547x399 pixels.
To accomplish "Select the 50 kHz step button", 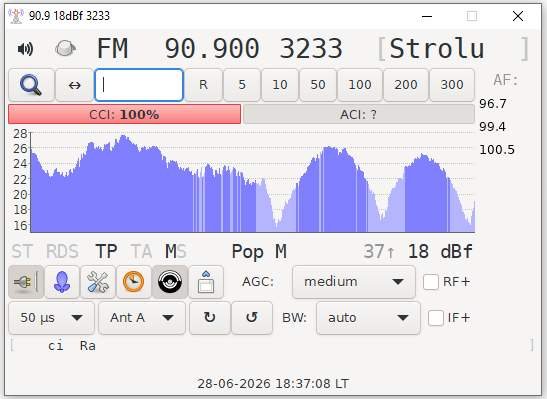I will click(x=318, y=85).
